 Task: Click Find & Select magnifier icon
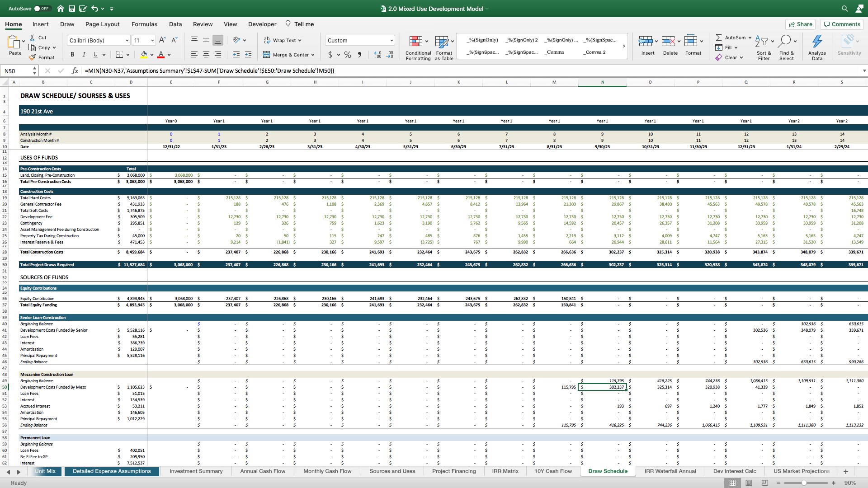point(786,42)
